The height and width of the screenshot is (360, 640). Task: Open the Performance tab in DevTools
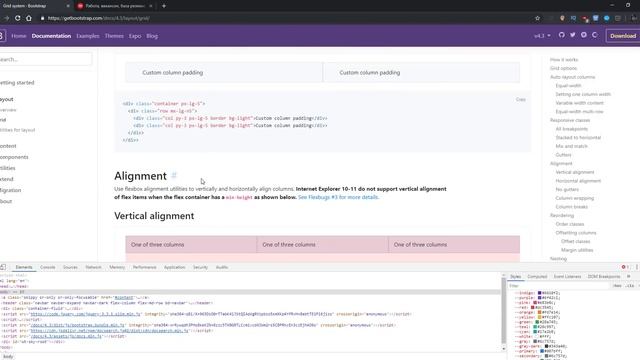coord(144,267)
